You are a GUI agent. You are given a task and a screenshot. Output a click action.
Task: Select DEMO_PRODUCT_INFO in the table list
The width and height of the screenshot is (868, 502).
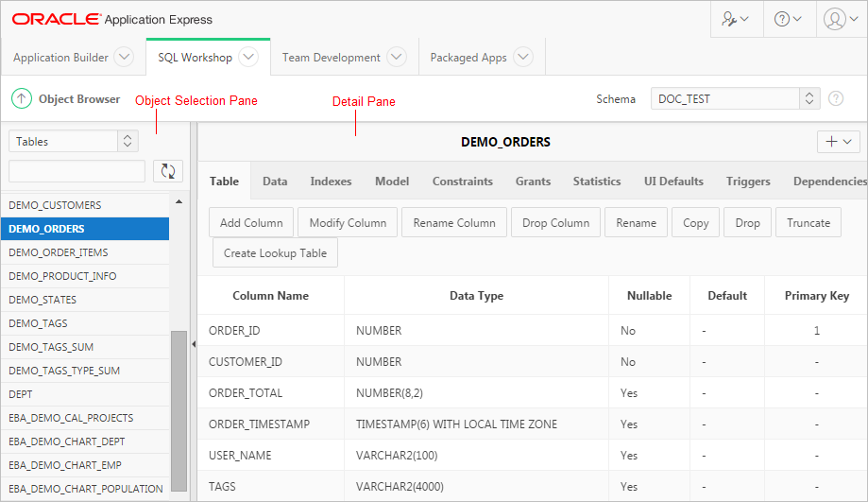(x=62, y=276)
